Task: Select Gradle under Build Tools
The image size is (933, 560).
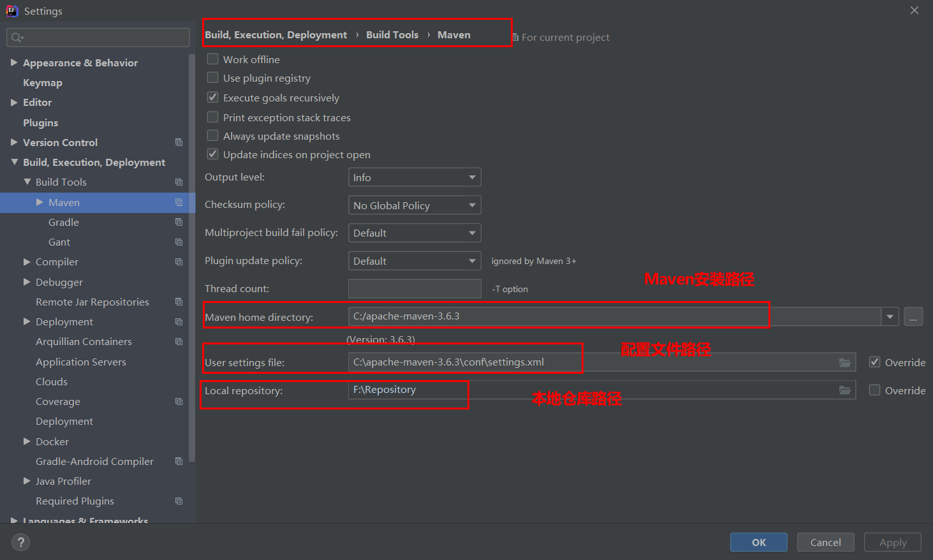Action: tap(64, 222)
